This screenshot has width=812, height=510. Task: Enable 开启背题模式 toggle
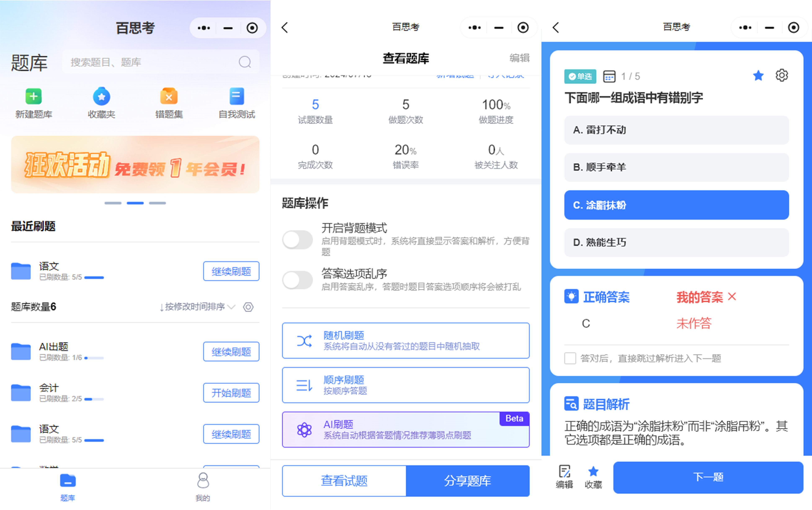coord(298,240)
